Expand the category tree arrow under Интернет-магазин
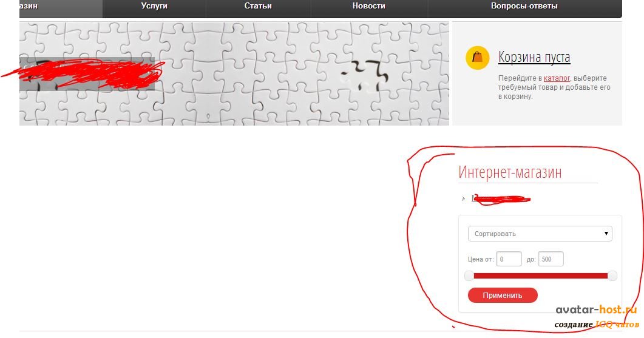This screenshot has height=338, width=644. pos(463,199)
